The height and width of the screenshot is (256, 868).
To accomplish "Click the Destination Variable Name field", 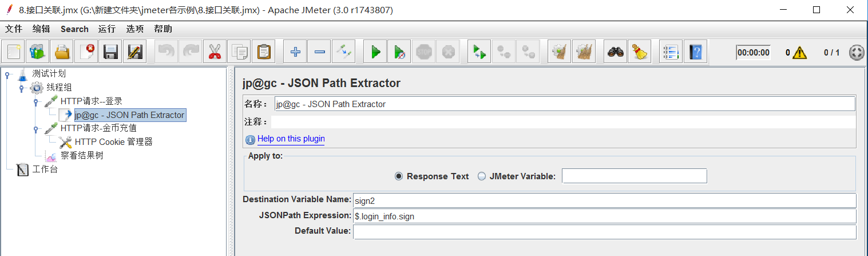I will click(x=605, y=200).
